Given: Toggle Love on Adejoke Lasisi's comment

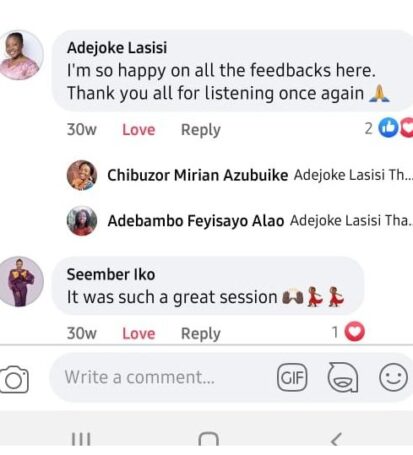Looking at the screenshot, I should (139, 130).
